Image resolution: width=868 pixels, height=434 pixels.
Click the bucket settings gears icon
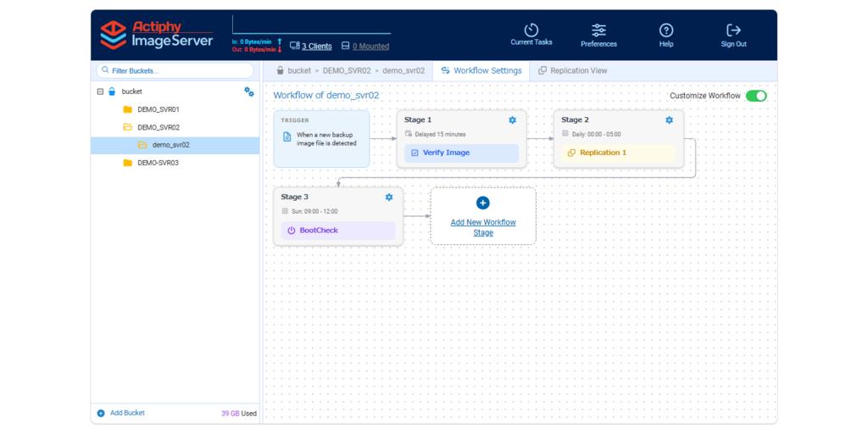coord(249,92)
